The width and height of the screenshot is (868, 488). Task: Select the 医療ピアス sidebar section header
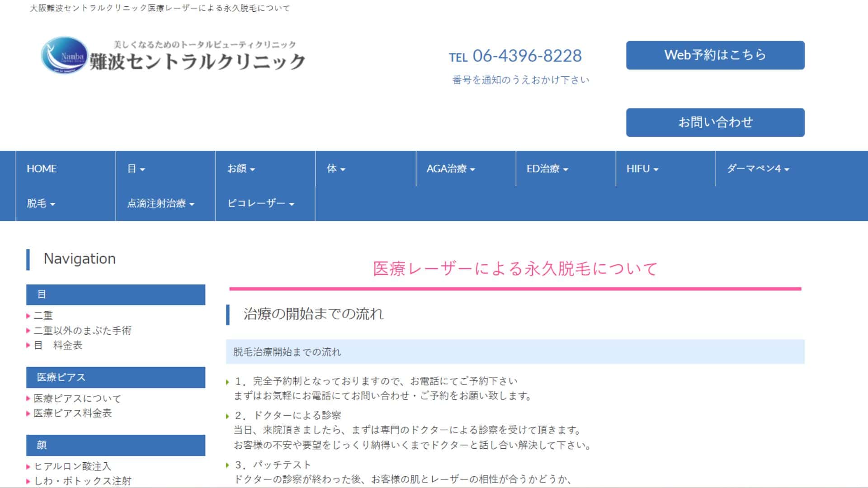click(116, 377)
